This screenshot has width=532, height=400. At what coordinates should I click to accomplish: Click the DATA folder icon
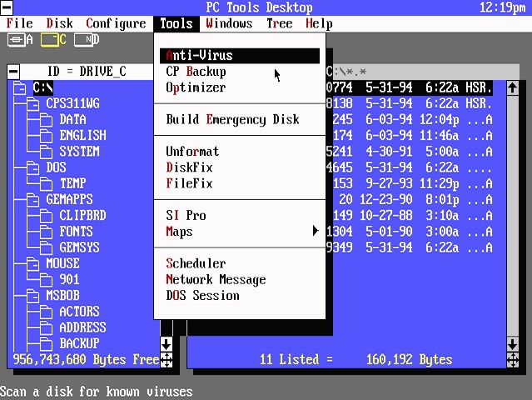[x=46, y=120]
